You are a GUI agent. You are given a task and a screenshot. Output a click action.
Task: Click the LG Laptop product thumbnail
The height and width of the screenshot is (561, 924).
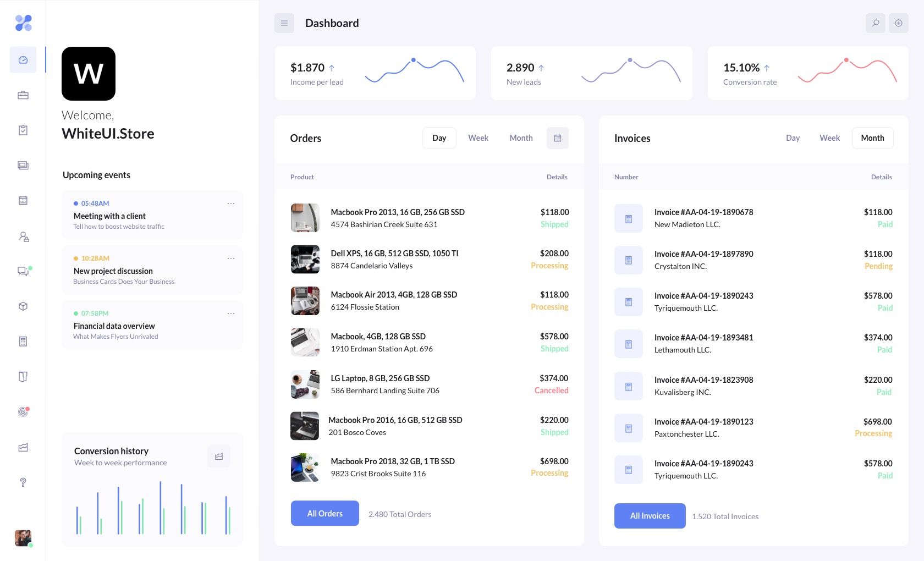(x=305, y=384)
